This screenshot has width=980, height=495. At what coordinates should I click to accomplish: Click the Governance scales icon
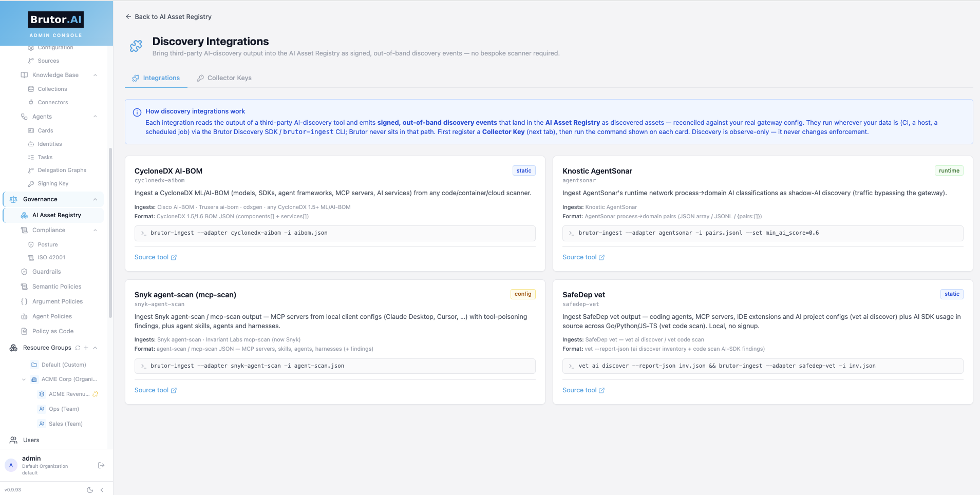(13, 199)
